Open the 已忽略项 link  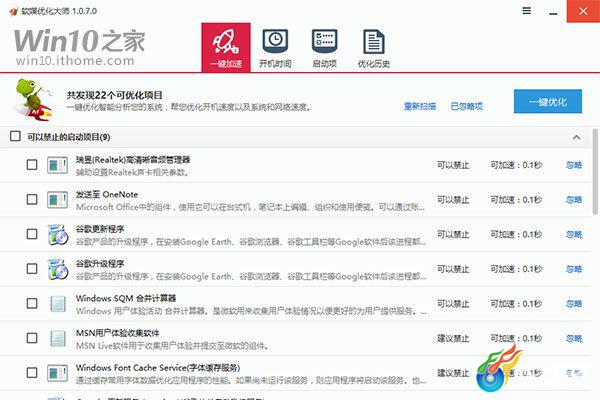pyautogui.click(x=467, y=106)
